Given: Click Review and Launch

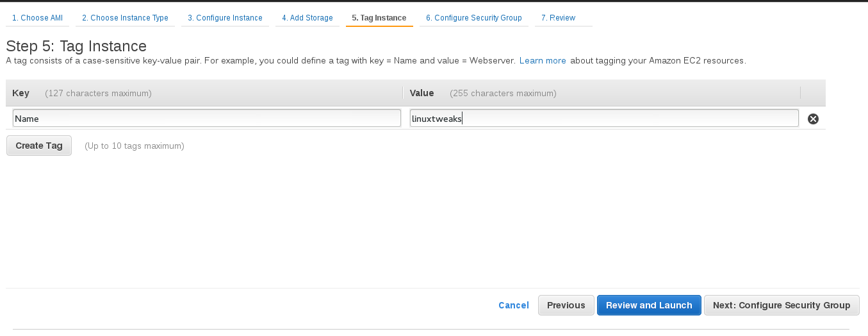Looking at the screenshot, I should pos(649,305).
